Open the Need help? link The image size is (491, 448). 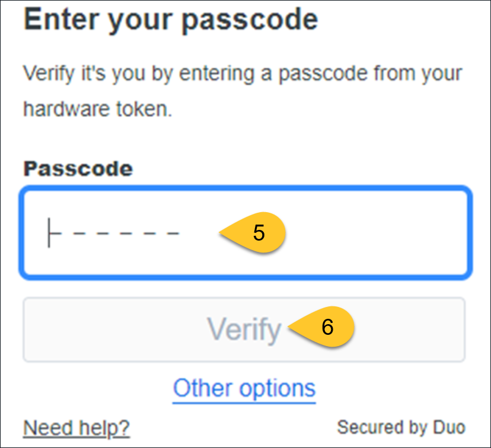click(x=75, y=427)
